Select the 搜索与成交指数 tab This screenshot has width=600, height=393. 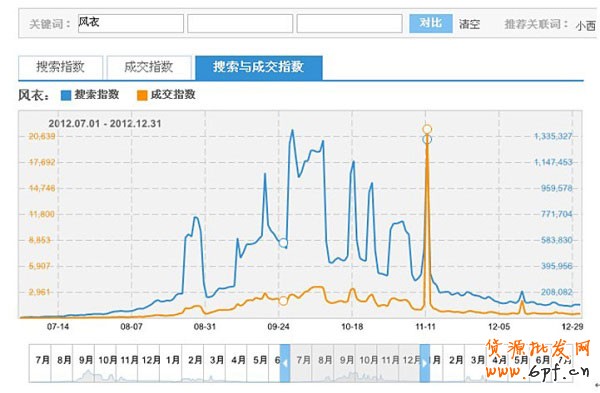click(x=259, y=67)
